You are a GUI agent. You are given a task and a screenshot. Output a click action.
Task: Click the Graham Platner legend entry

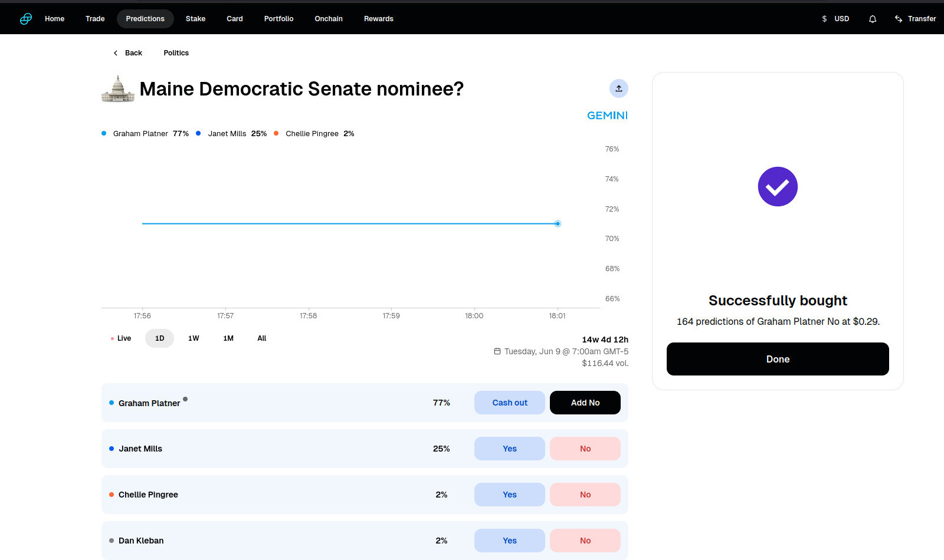pos(145,134)
